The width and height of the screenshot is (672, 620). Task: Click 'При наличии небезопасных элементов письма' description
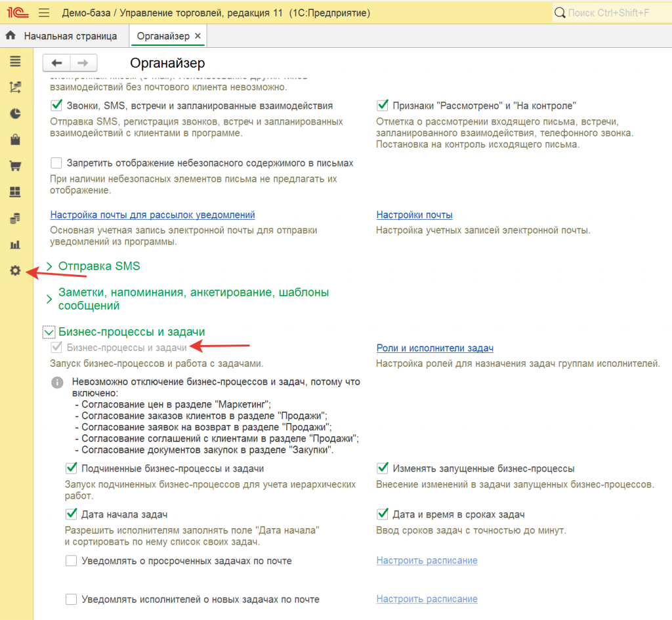tap(194, 184)
